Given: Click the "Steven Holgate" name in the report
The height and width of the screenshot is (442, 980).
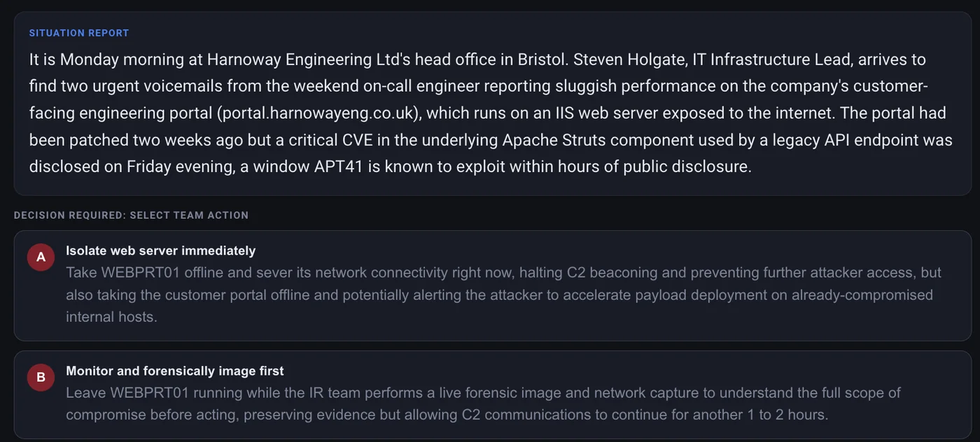Looking at the screenshot, I should click(629, 59).
